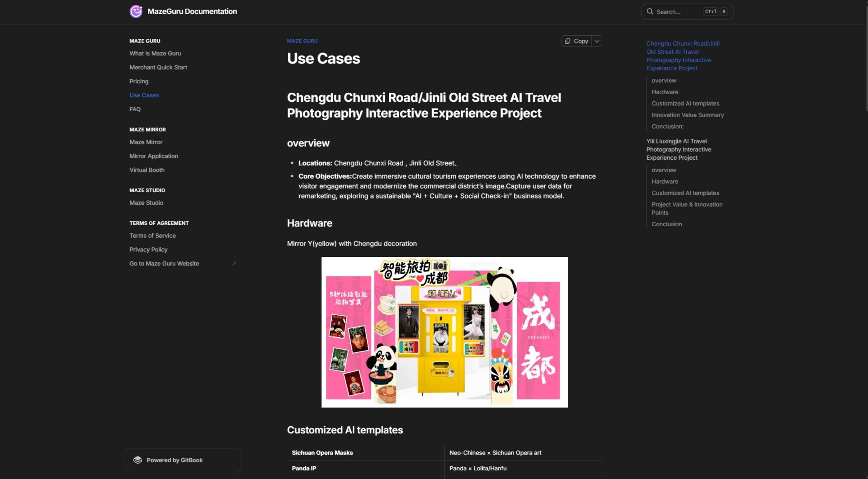Click the search magnifier icon
The width and height of the screenshot is (868, 479).
tap(650, 12)
